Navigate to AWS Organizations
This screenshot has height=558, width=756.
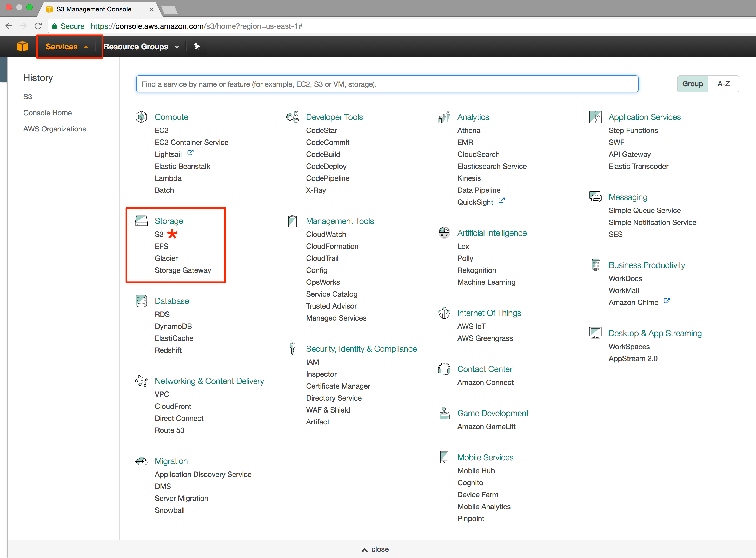click(54, 129)
